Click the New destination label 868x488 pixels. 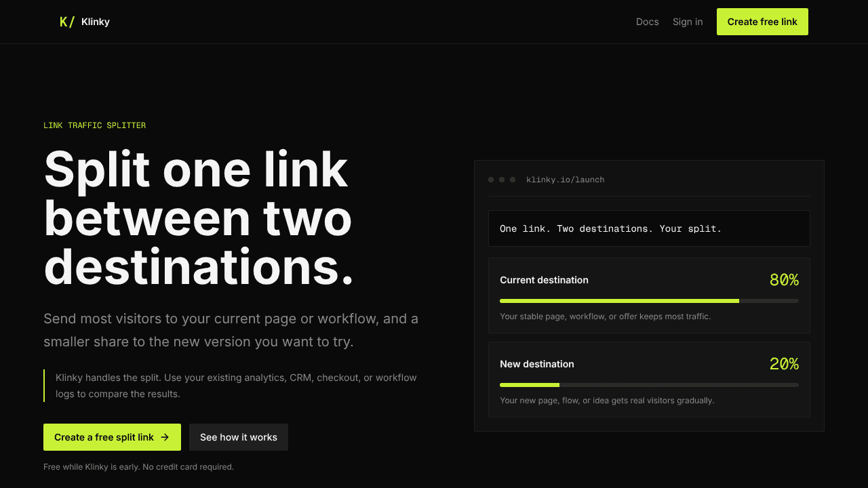tap(537, 364)
